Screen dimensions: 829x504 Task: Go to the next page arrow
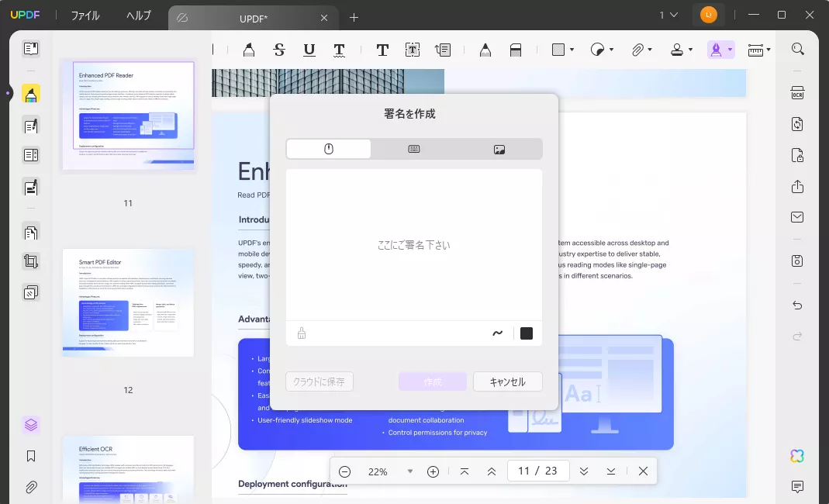[x=584, y=471]
